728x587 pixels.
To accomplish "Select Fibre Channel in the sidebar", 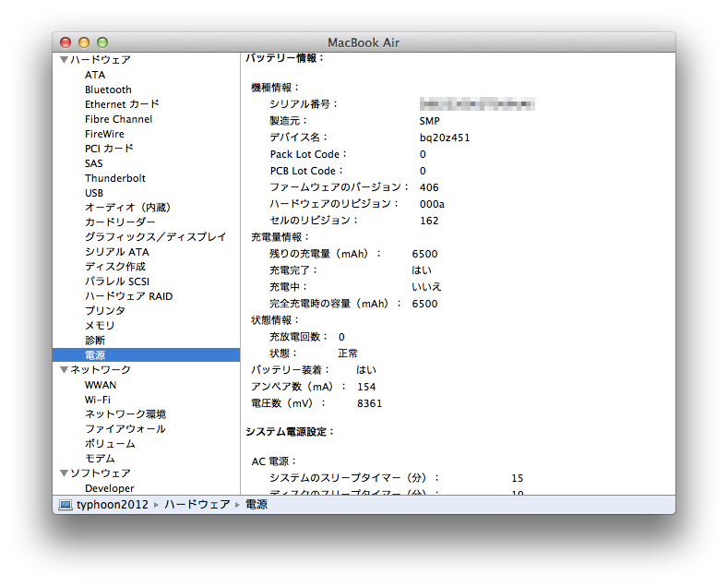I will 118,119.
